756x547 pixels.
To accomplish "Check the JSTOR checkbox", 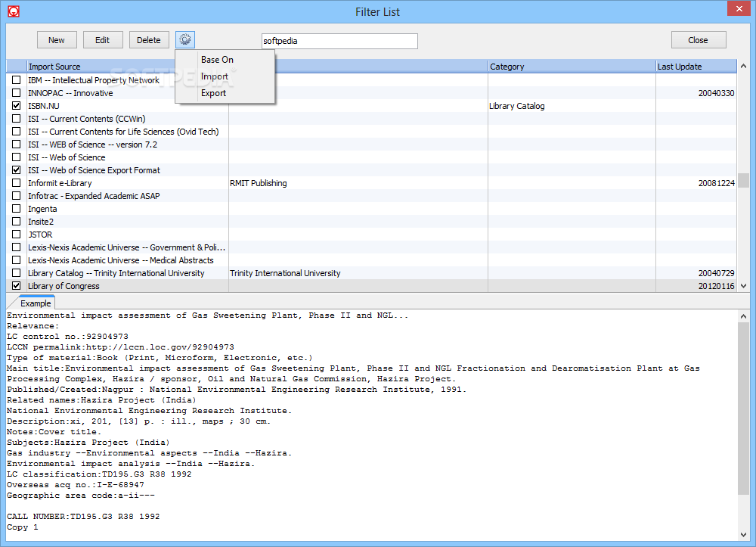I will 17,234.
